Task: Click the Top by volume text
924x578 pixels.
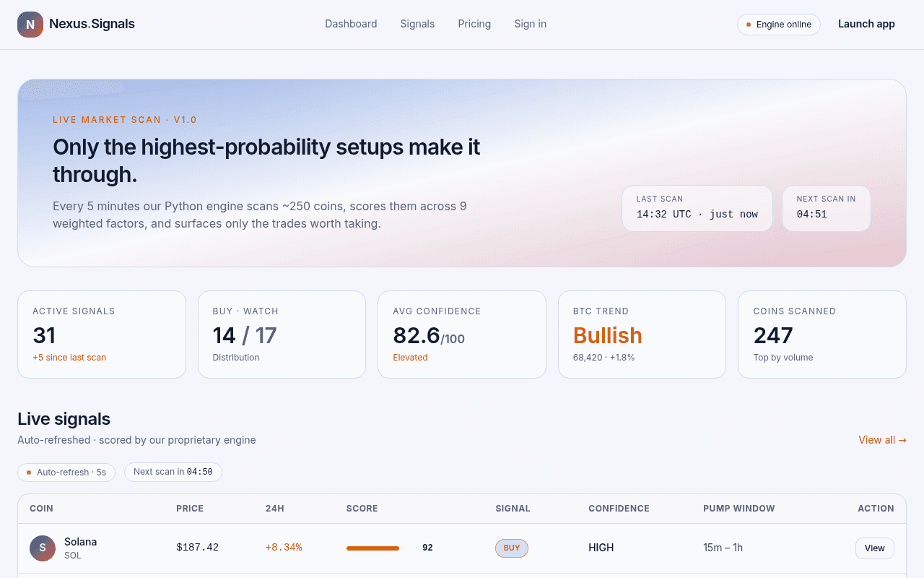Action: [x=783, y=358]
